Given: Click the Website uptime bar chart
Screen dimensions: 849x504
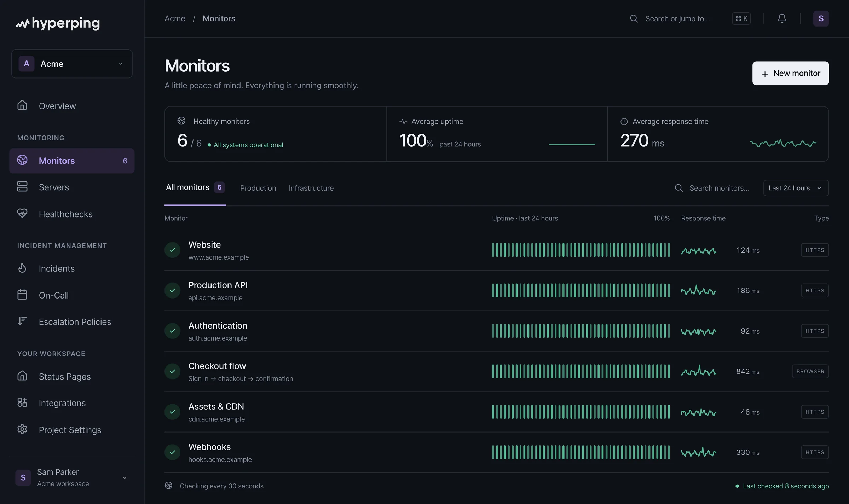Looking at the screenshot, I should 581,250.
